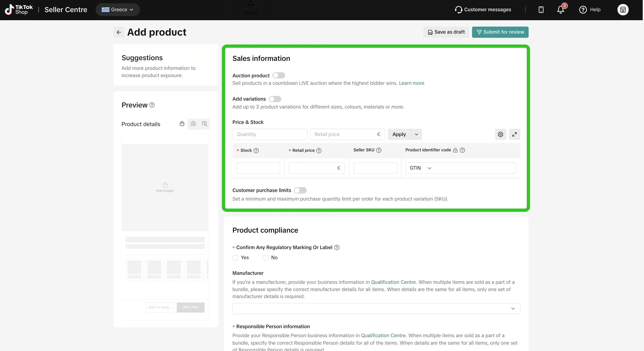
Task: Click the batch Retail price input field
Action: pos(347,134)
